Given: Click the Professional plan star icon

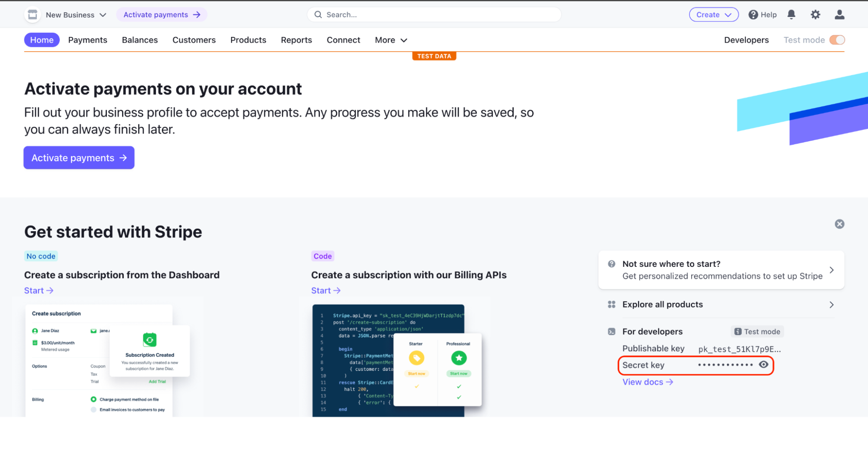Looking at the screenshot, I should coord(459,358).
